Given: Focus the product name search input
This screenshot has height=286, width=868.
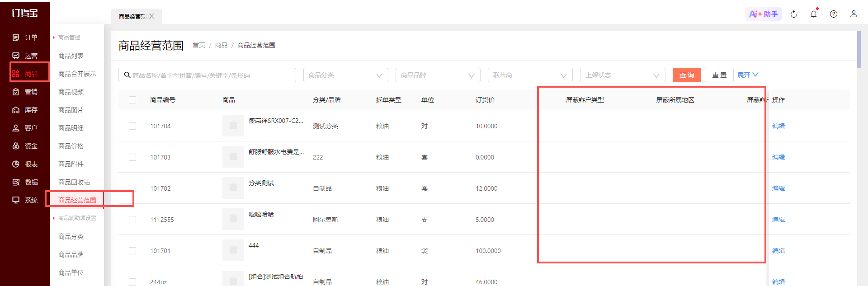Looking at the screenshot, I should point(208,75).
